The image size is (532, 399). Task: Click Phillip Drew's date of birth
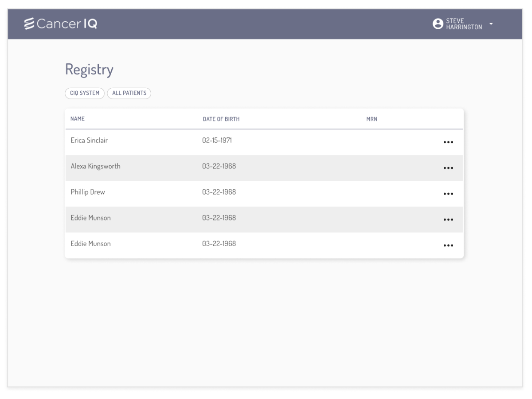click(x=219, y=192)
